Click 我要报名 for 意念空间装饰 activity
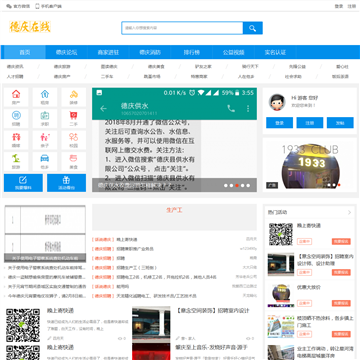 341,272
